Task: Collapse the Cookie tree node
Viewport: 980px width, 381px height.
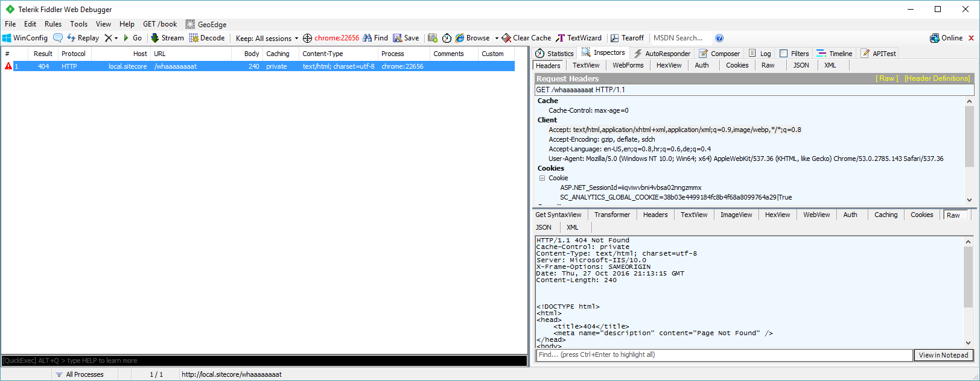Action: (x=542, y=178)
